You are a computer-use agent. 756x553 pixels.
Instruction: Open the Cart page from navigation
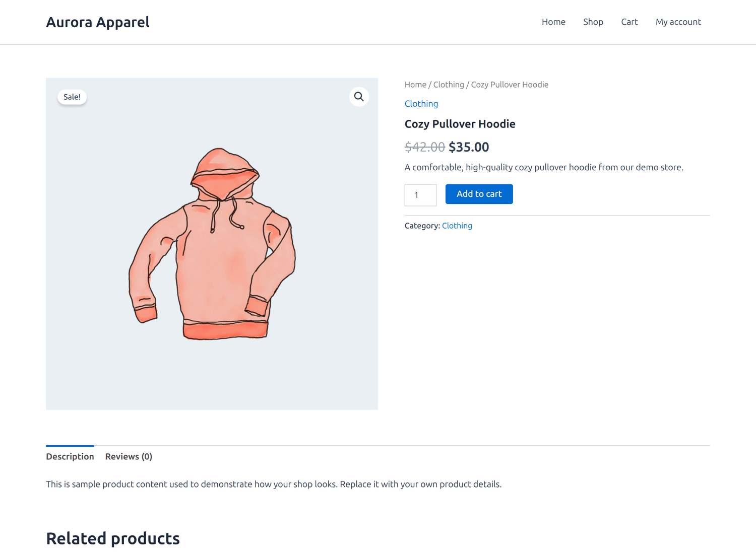point(629,22)
